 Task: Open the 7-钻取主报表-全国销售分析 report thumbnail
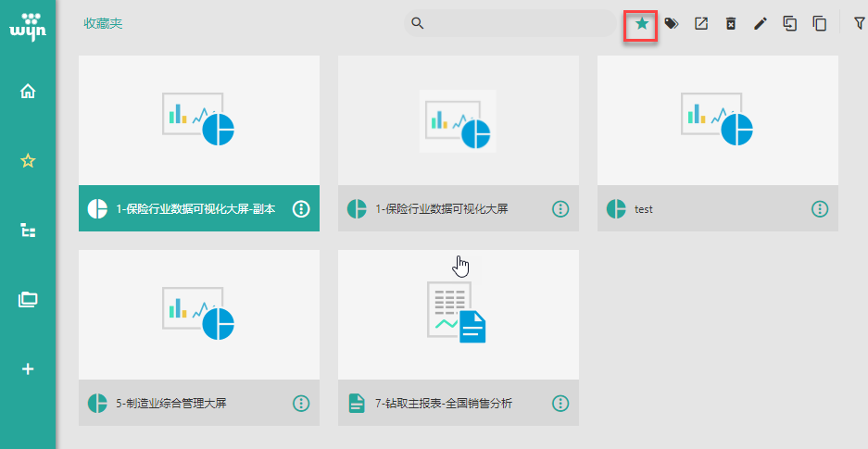[x=459, y=315]
